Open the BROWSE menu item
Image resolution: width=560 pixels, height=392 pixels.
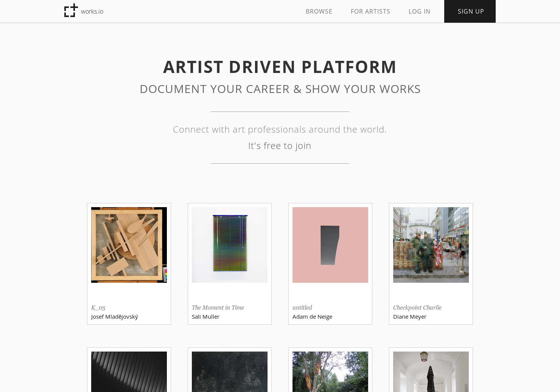point(319,11)
